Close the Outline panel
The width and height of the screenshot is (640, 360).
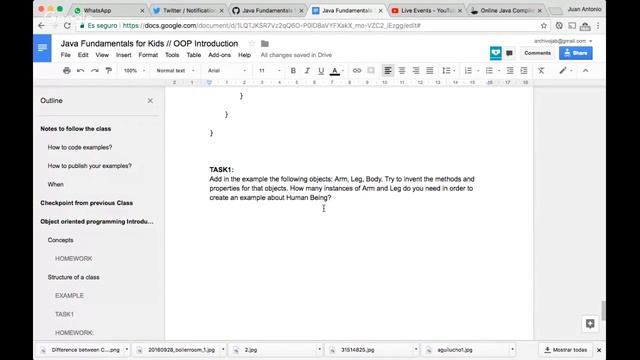tap(150, 100)
